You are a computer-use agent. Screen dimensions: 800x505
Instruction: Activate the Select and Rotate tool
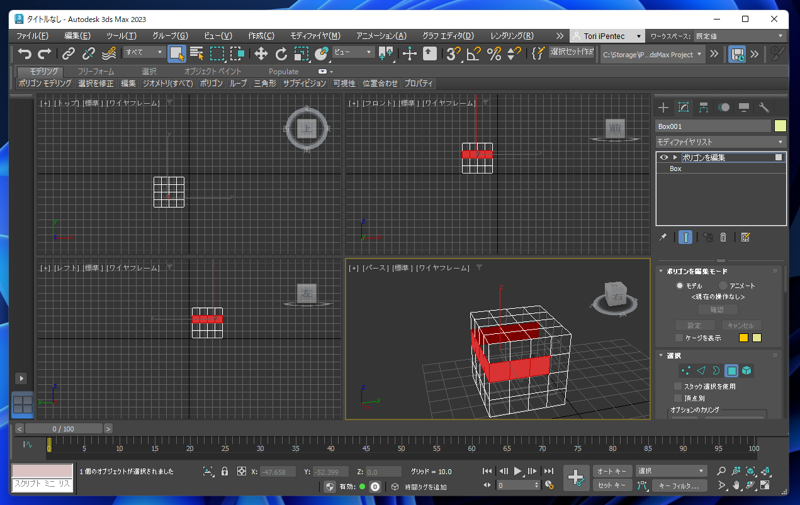coord(281,54)
